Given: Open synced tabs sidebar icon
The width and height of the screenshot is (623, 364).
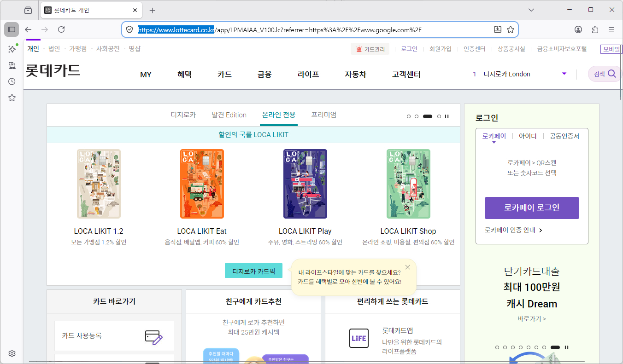Looking at the screenshot, I should click(x=12, y=65).
